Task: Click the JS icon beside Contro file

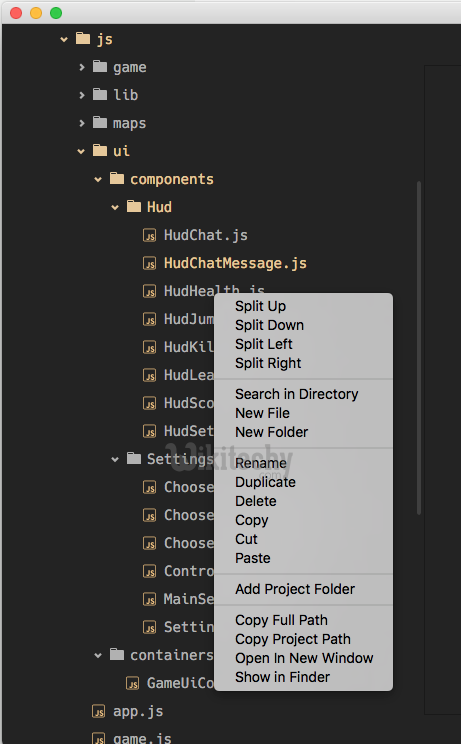Action: coord(149,571)
